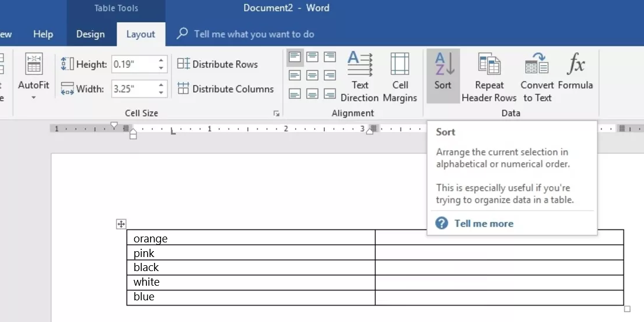
Task: Switch to the Layout tab
Action: click(x=141, y=35)
